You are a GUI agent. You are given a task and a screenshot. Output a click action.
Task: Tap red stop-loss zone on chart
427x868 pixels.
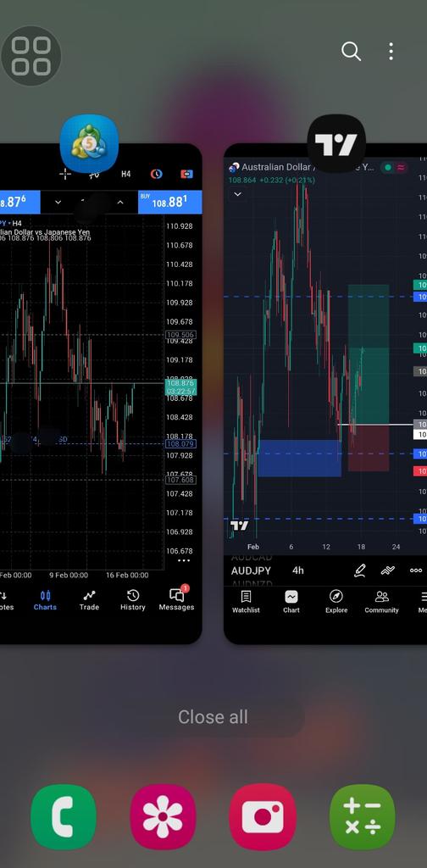click(x=369, y=448)
